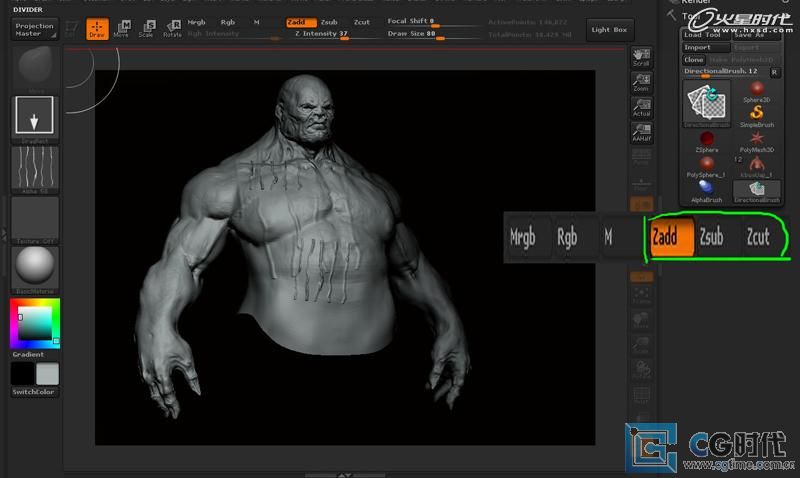This screenshot has width=800, height=478.
Task: Click the Frame icon in right shelf
Action: point(641,296)
